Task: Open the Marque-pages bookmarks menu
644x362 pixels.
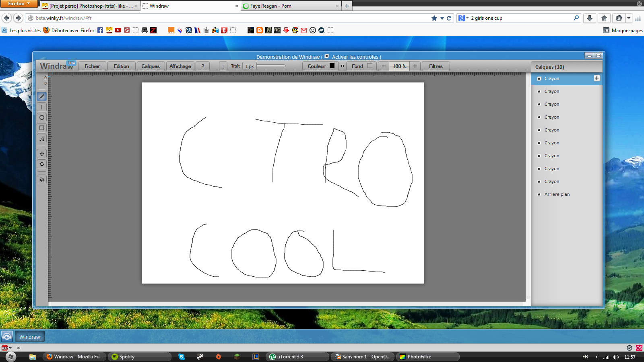Action: (623, 30)
